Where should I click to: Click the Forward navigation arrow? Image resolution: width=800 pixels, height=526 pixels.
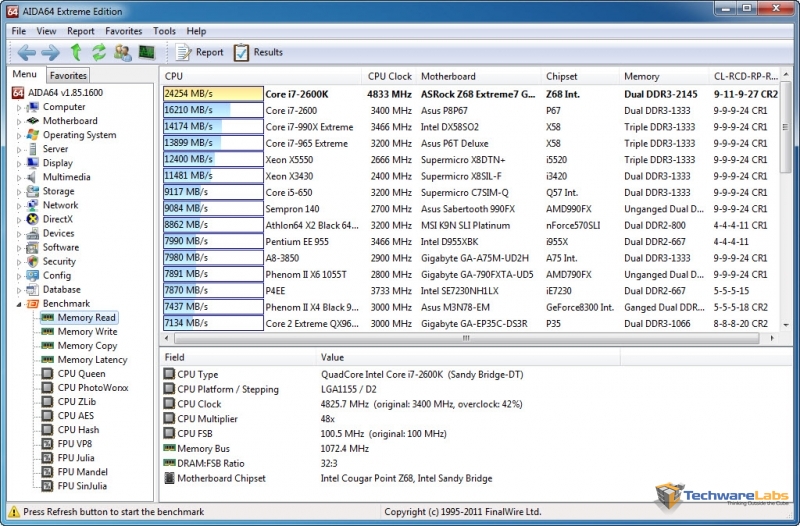[51, 52]
